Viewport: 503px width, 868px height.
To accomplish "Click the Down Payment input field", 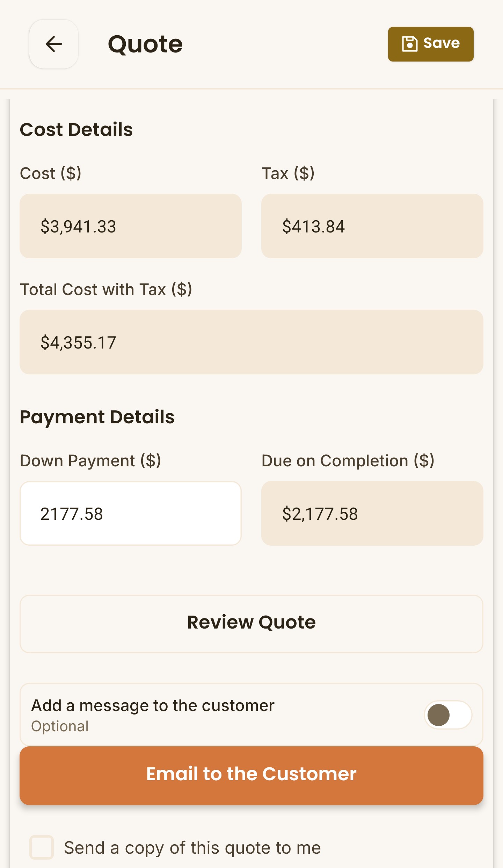I will pos(131,514).
